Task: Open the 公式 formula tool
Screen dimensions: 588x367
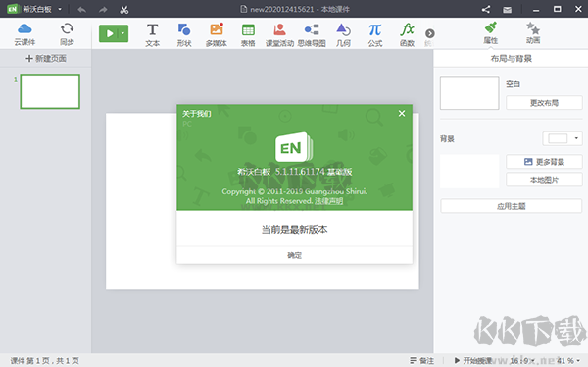Action: point(375,35)
